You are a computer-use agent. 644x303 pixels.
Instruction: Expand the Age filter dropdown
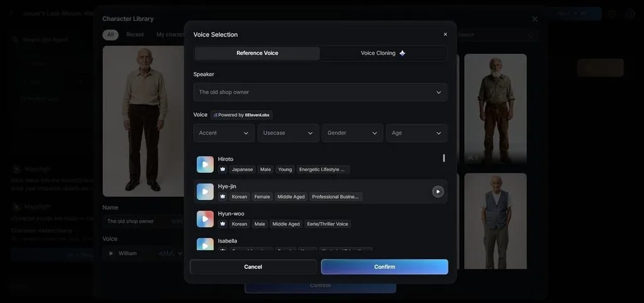tap(416, 133)
